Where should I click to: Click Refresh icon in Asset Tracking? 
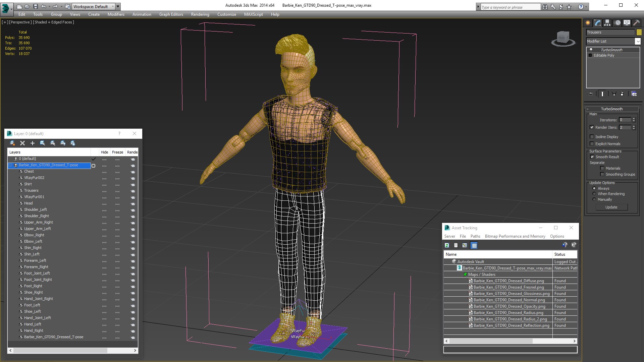click(x=447, y=245)
